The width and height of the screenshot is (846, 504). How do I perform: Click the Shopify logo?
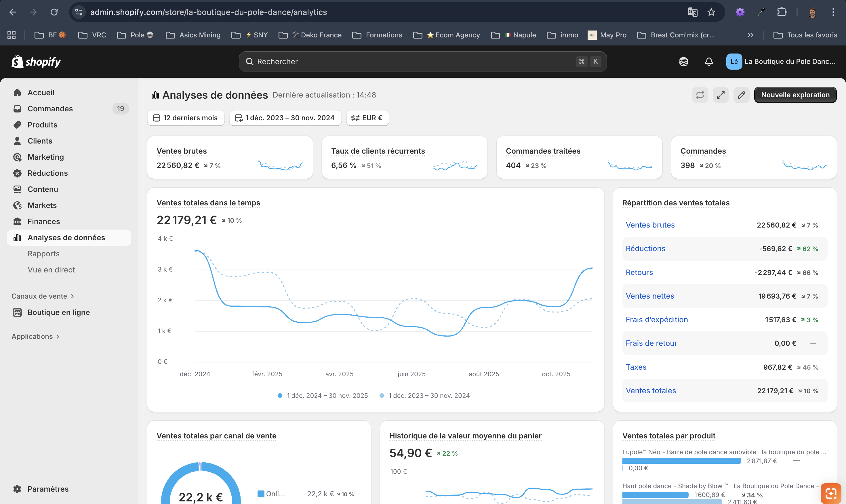click(36, 62)
